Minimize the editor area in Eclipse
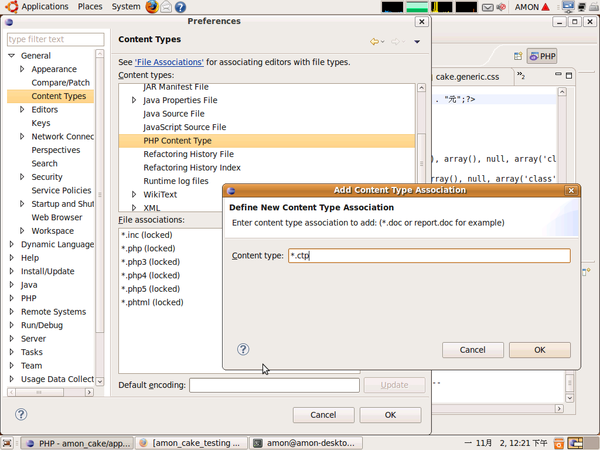Viewport: 600px width, 450px height. click(x=558, y=74)
